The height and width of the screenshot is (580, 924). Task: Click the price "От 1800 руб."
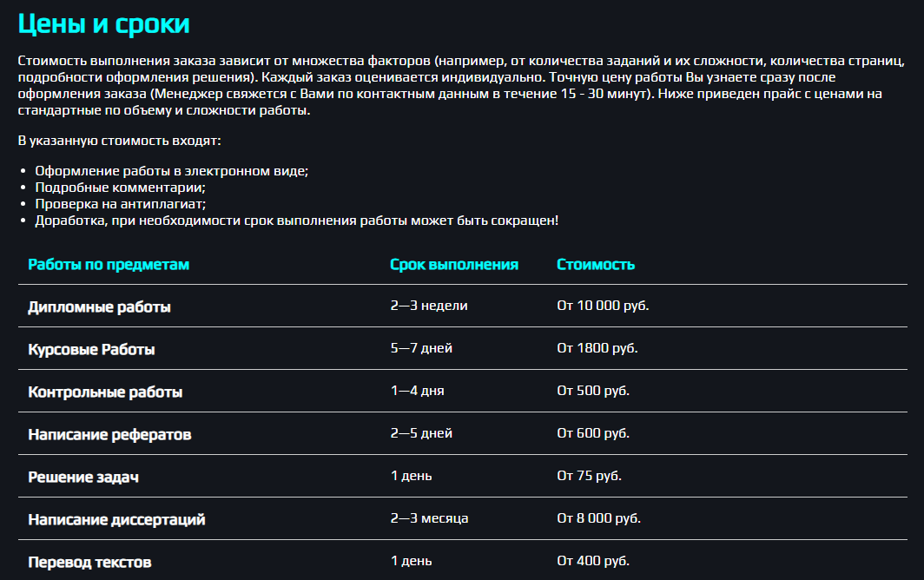(597, 348)
